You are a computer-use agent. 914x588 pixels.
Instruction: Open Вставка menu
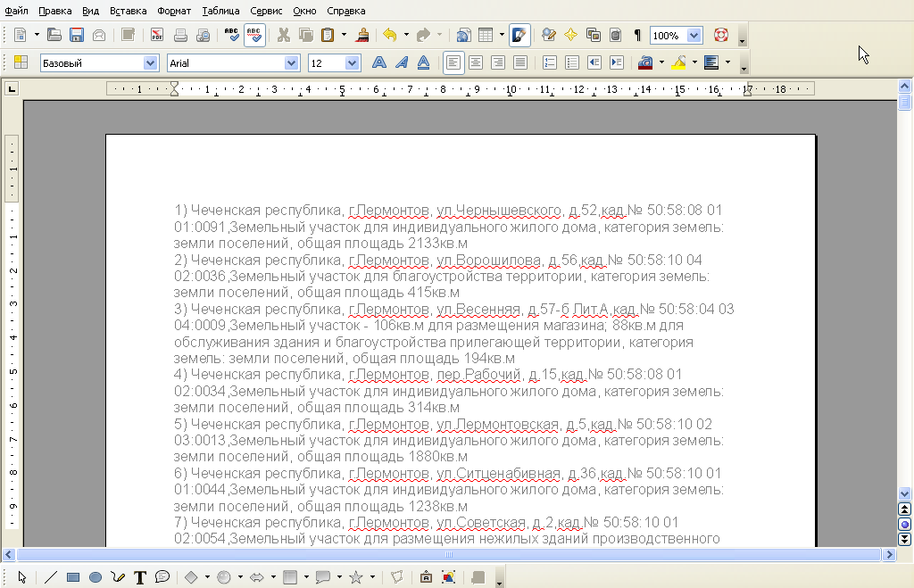[128, 11]
